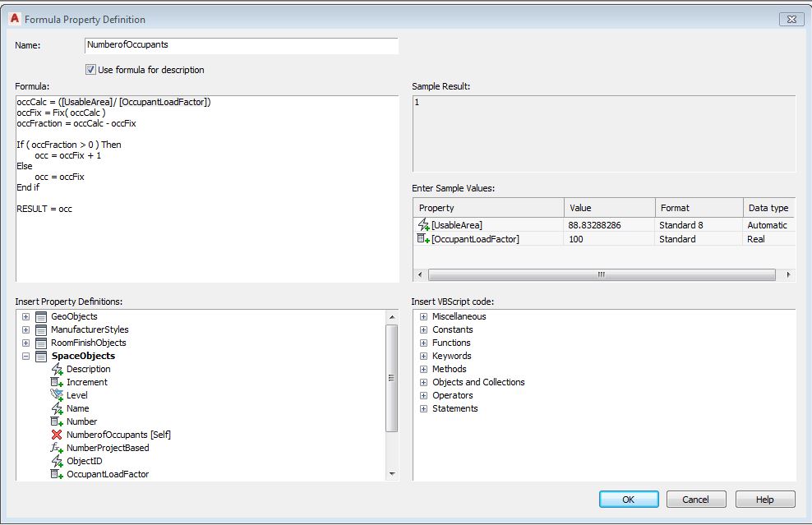Click the OK button
This screenshot has width=812, height=525.
pos(628,499)
